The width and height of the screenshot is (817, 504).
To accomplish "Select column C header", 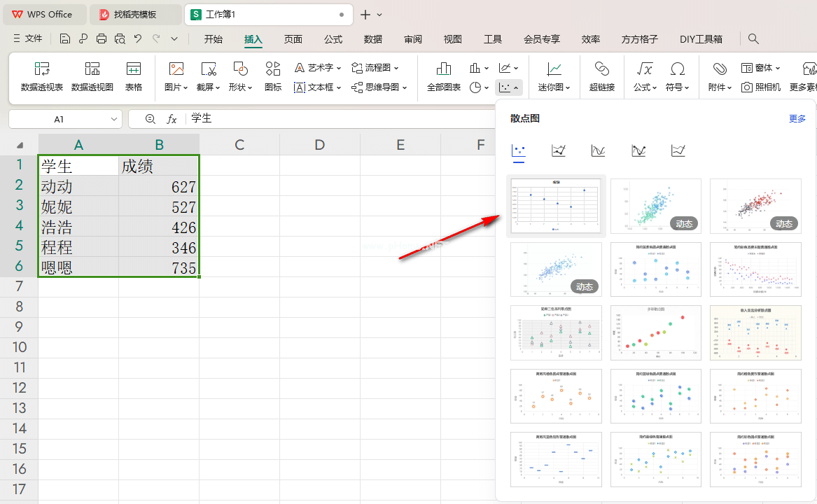I will (x=239, y=145).
